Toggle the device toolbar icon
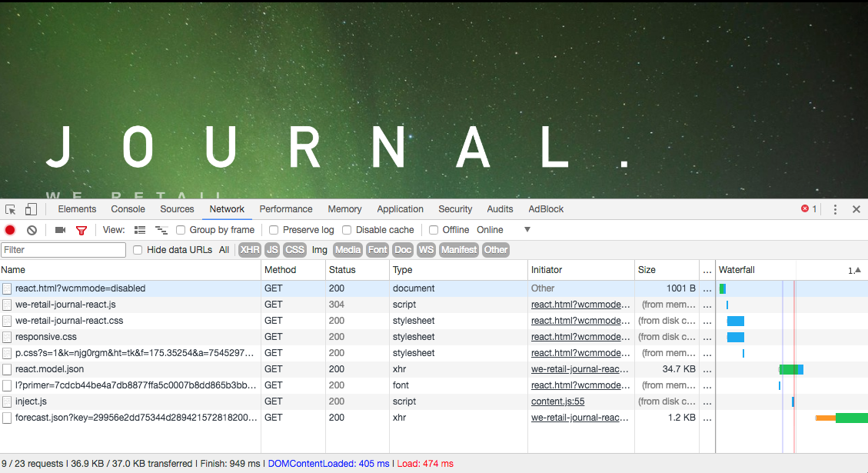 (x=31, y=209)
